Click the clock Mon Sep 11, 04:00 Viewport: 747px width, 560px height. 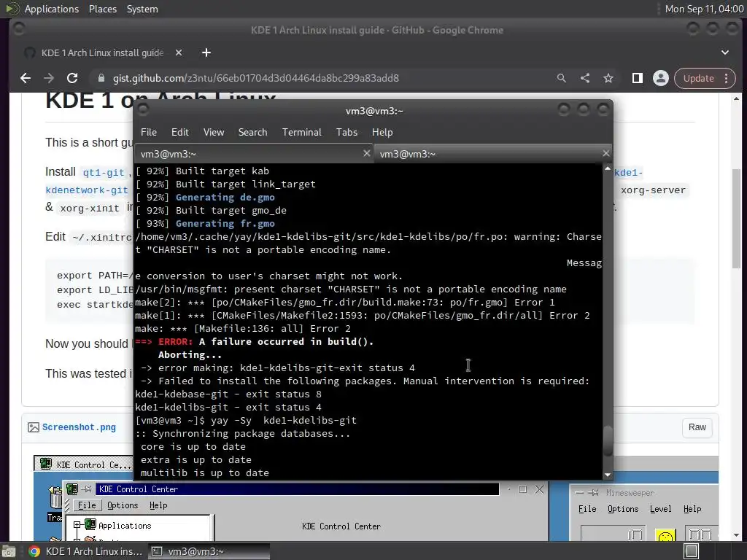[704, 9]
